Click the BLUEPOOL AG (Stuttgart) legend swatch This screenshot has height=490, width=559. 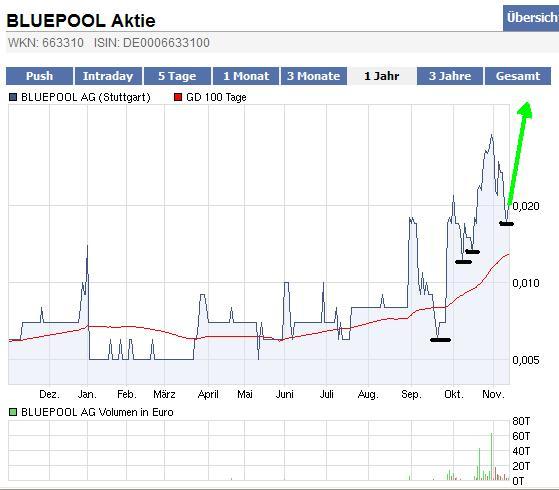tap(13, 97)
